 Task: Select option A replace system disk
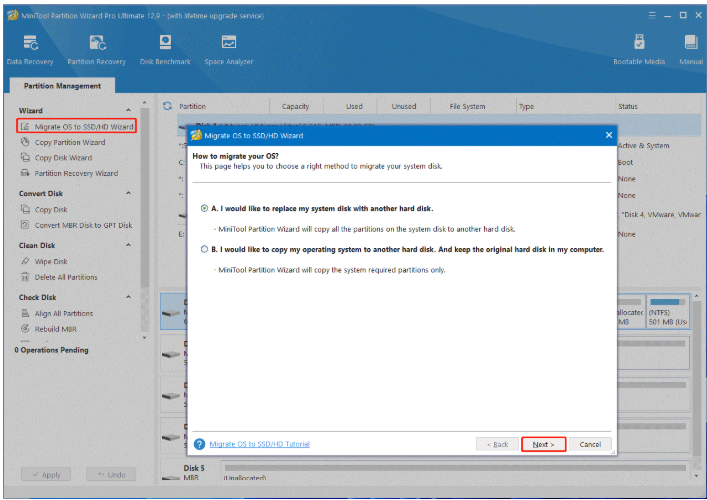[x=204, y=208]
